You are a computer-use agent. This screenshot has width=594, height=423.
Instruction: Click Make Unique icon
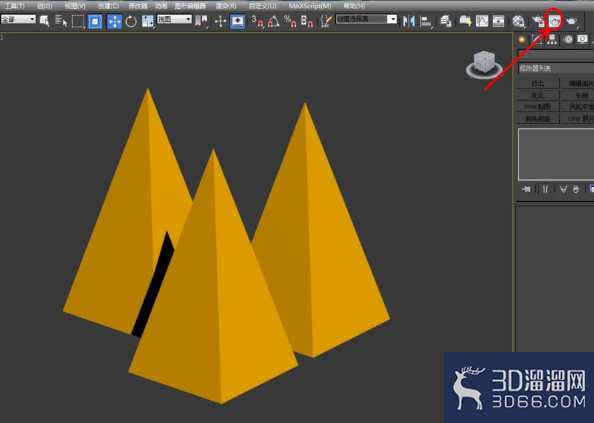coord(563,189)
